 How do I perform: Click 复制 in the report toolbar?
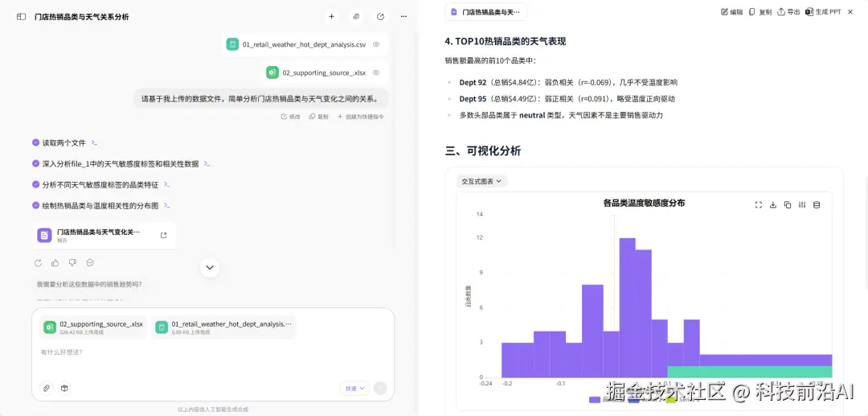tap(760, 11)
